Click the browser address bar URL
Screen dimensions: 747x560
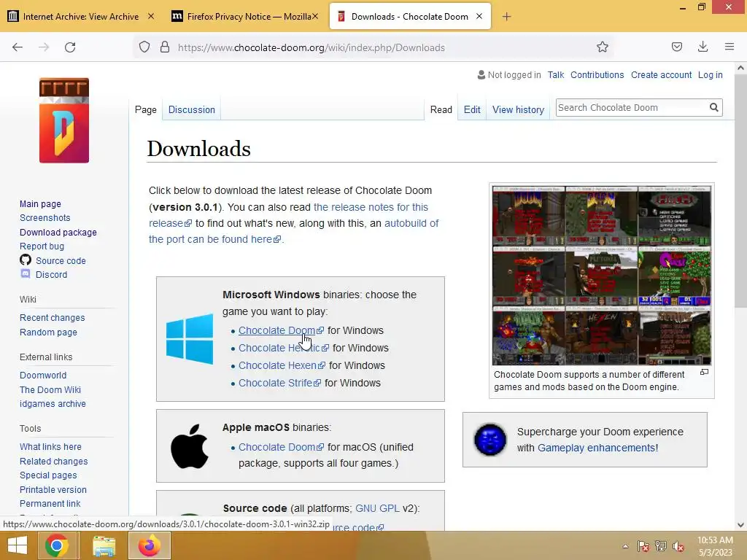[x=311, y=47]
